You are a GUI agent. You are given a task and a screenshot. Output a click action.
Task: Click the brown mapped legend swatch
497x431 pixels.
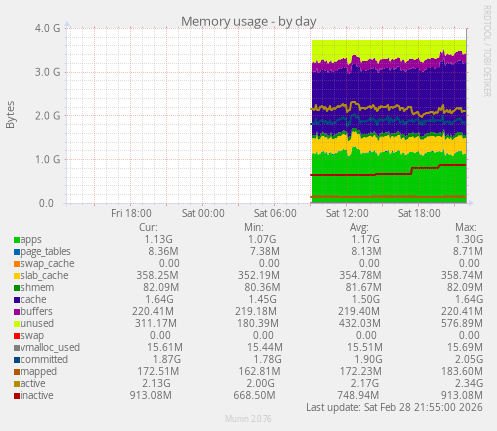click(x=17, y=372)
